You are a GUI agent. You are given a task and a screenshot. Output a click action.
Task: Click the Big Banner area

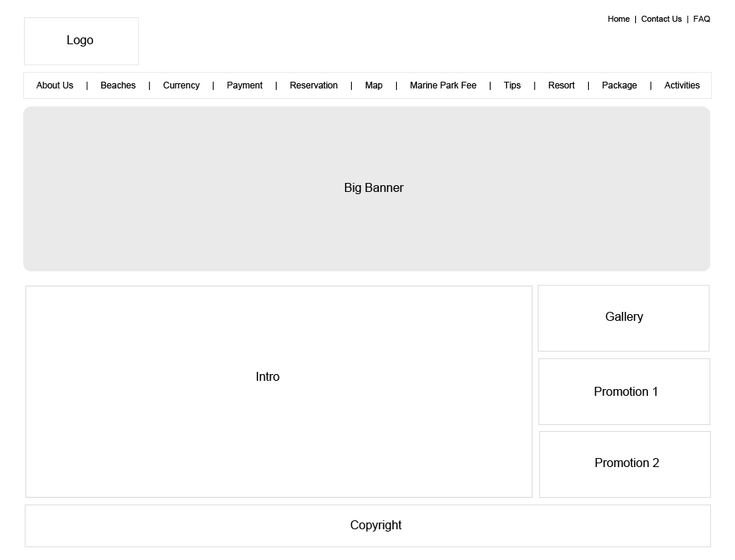367,189
